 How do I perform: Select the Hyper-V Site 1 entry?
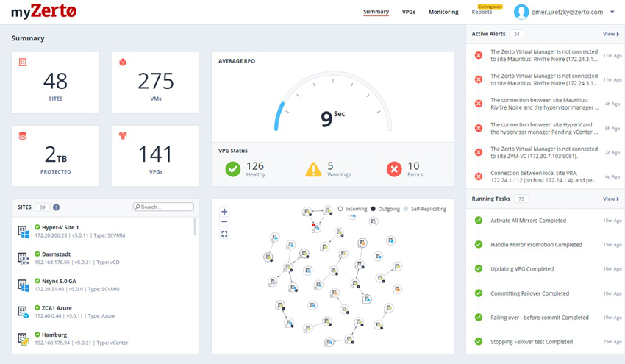[104, 231]
